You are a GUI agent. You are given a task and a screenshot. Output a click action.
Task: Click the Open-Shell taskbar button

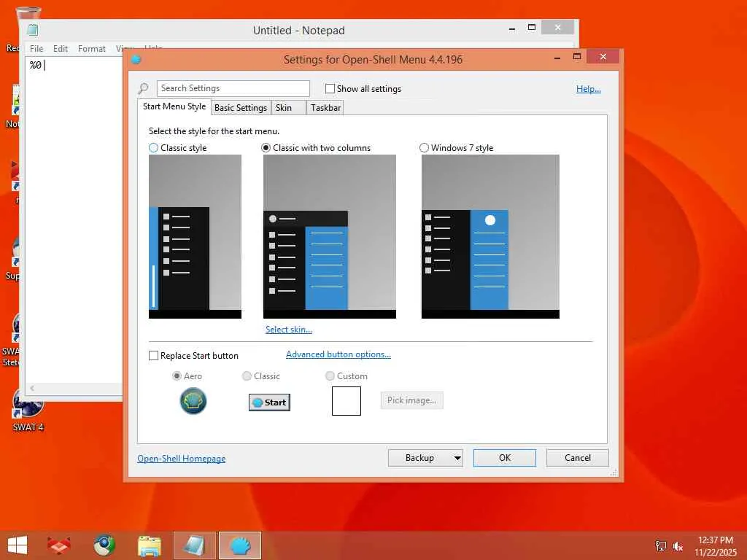[240, 545]
